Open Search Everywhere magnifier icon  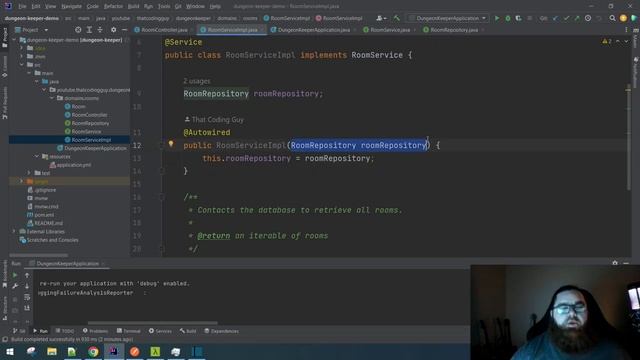coord(612,18)
